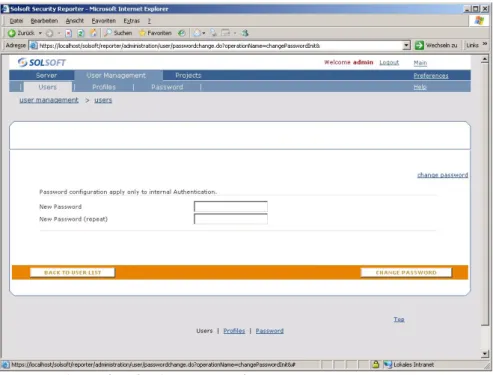
Task: Click the Change Password button
Action: (406, 272)
